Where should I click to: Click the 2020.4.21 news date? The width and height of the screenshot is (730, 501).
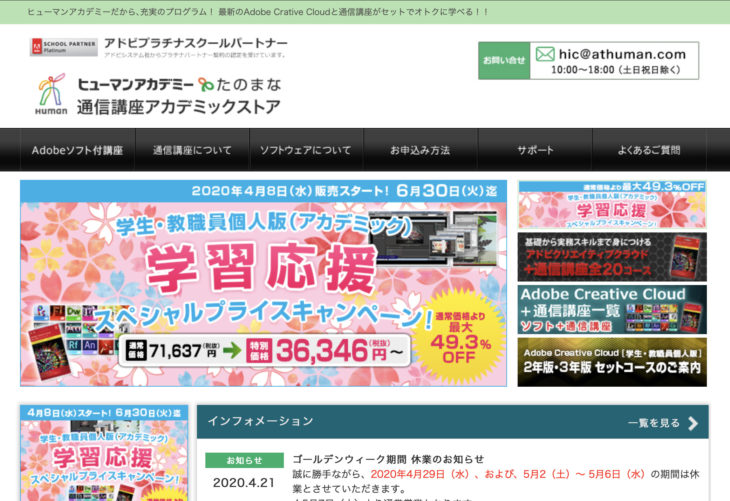[244, 483]
